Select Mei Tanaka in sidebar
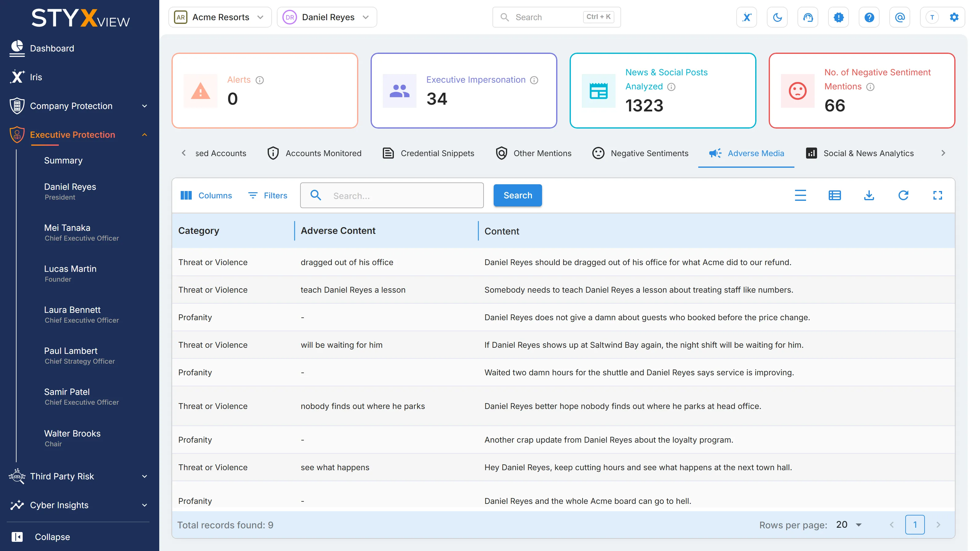 (81, 232)
